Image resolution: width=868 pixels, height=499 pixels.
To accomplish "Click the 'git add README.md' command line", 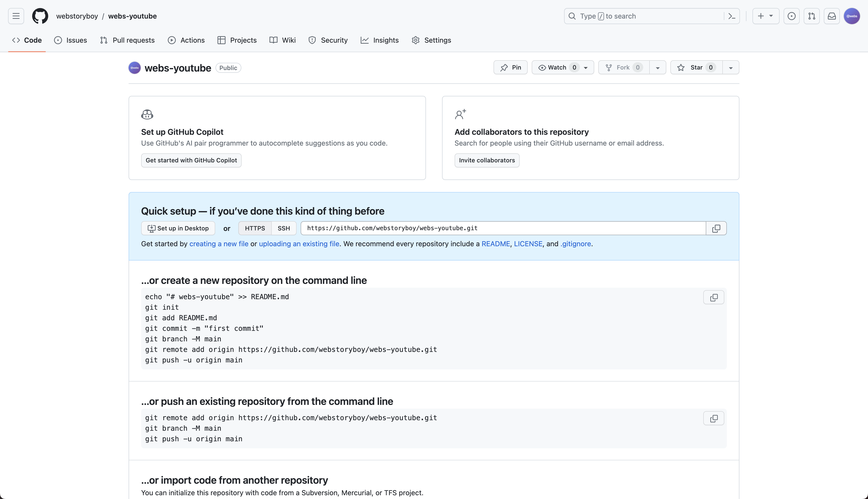I will click(181, 318).
